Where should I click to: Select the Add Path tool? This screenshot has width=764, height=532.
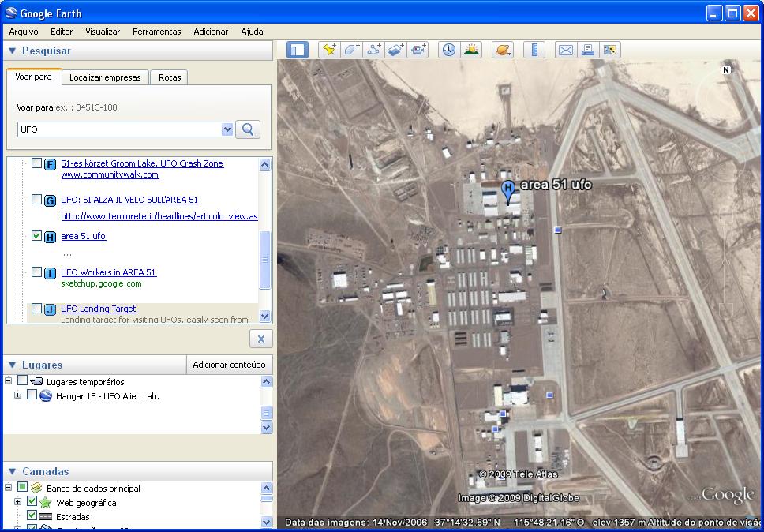374,50
